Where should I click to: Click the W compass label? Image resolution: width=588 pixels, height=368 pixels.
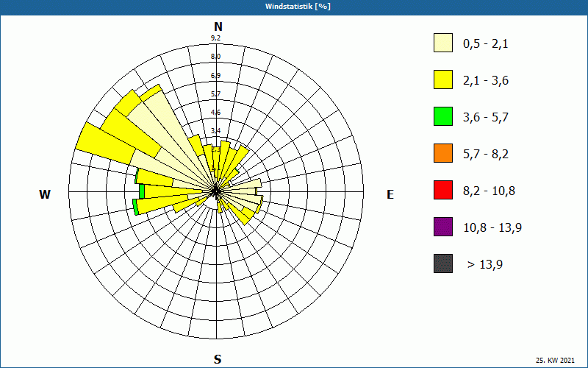point(45,194)
